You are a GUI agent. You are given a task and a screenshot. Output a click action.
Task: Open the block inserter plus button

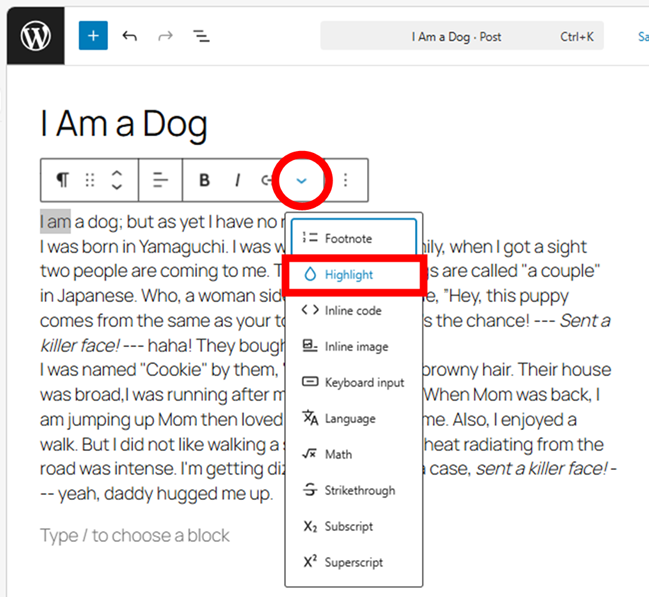[x=93, y=36]
